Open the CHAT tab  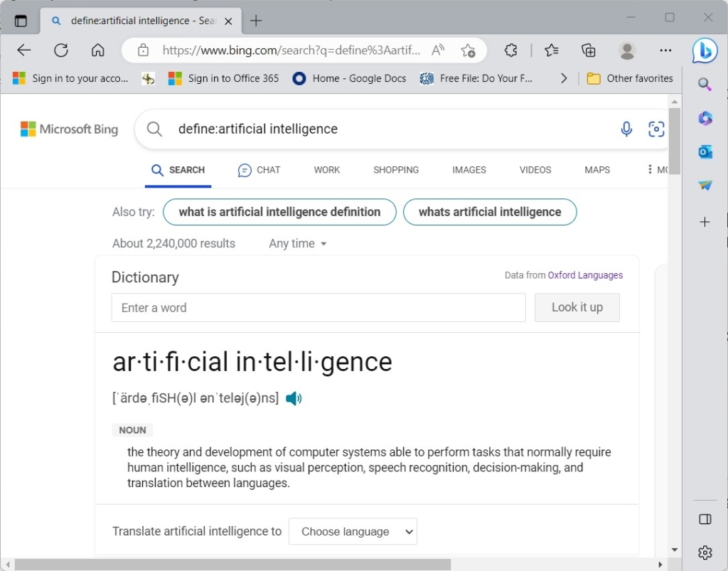259,170
